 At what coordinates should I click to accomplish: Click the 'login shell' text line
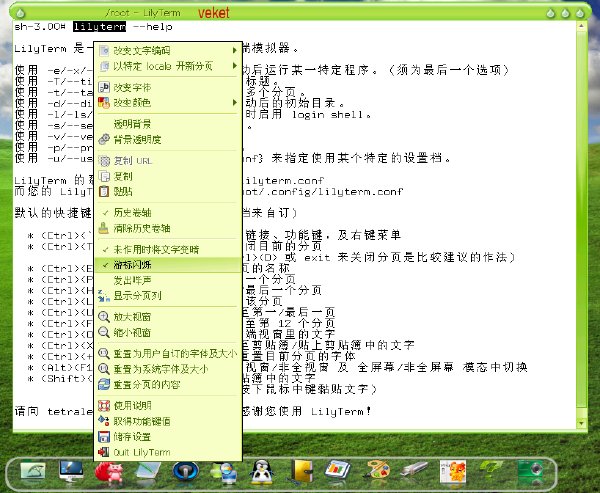coord(331,114)
